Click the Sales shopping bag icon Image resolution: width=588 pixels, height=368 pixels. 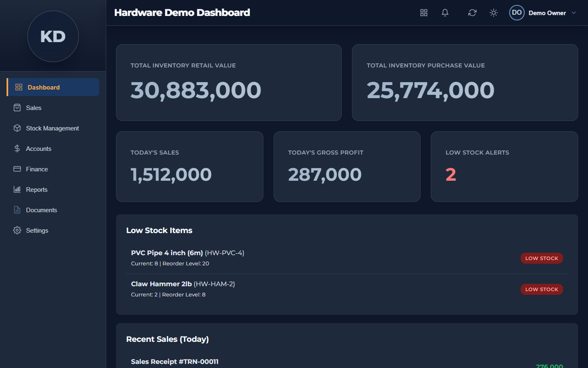tap(17, 108)
